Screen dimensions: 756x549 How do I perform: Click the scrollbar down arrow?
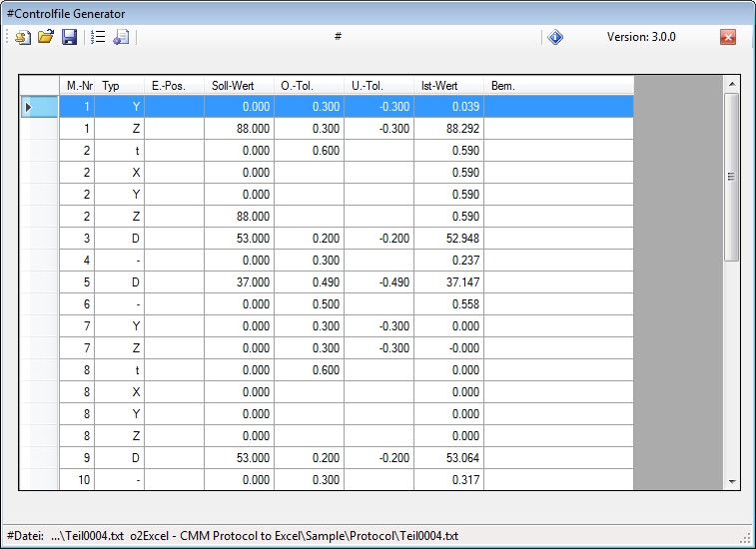pos(732,481)
